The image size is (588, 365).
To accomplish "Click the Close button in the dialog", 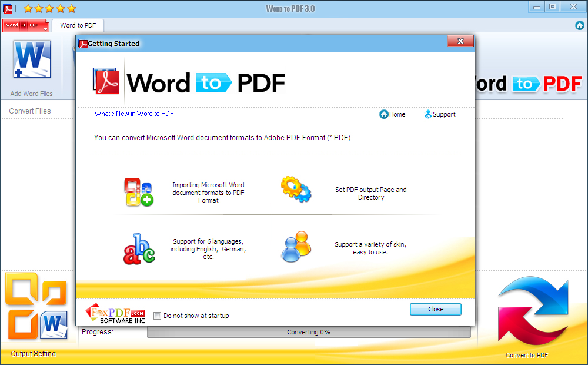I will coord(435,309).
